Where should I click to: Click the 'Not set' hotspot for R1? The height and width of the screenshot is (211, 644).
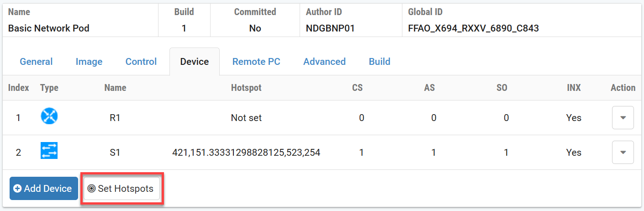(246, 118)
